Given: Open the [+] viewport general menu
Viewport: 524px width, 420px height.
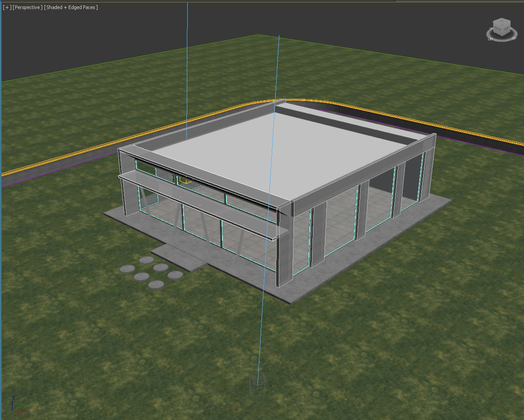Looking at the screenshot, I should tap(7, 7).
